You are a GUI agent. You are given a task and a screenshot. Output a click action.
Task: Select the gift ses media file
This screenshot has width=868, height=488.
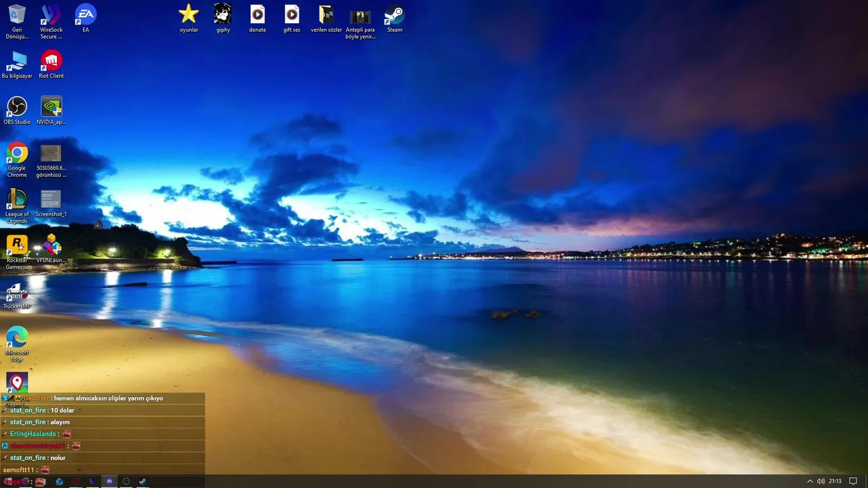[292, 18]
